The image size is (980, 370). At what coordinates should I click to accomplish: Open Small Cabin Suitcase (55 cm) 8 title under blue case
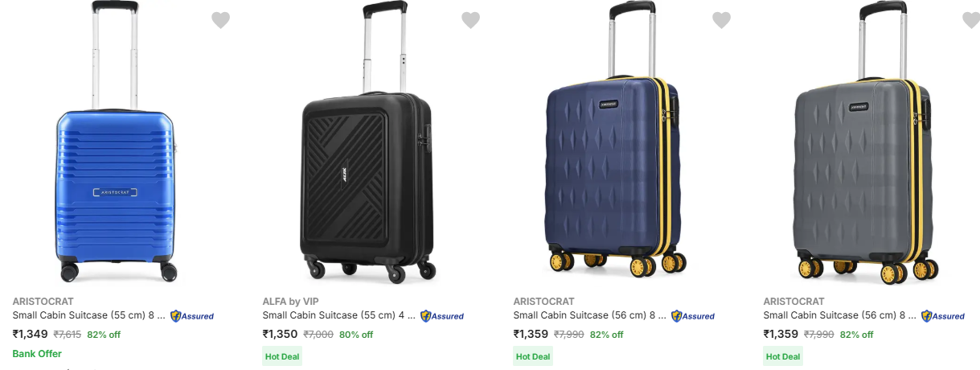pos(88,315)
